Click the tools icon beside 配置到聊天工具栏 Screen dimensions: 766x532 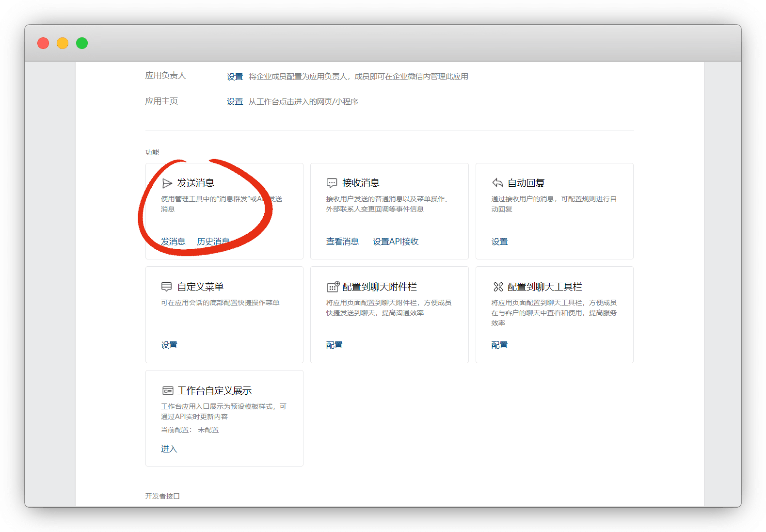[498, 287]
